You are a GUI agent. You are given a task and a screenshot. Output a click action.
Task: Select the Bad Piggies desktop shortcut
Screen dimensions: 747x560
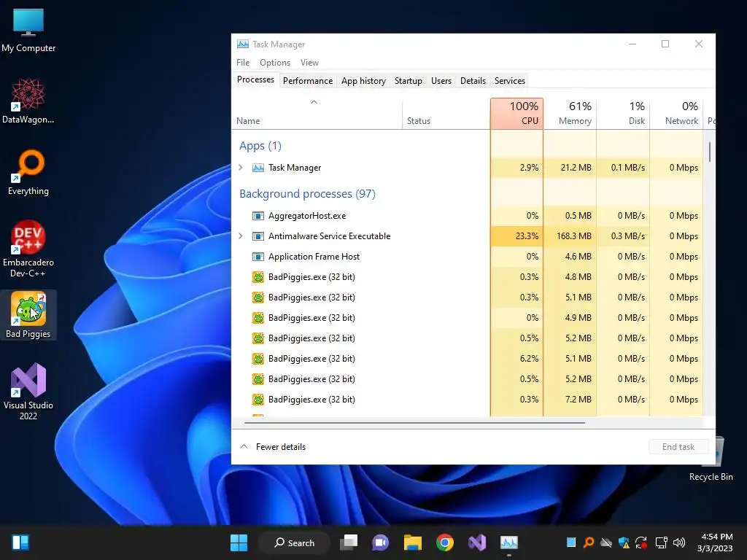pos(28,315)
